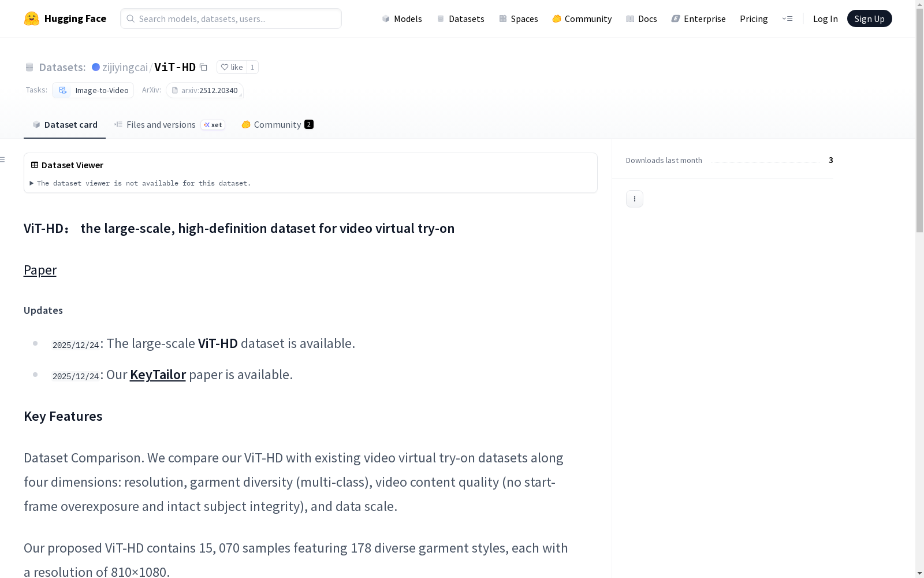Click the scrollbar down arrow

point(919,573)
